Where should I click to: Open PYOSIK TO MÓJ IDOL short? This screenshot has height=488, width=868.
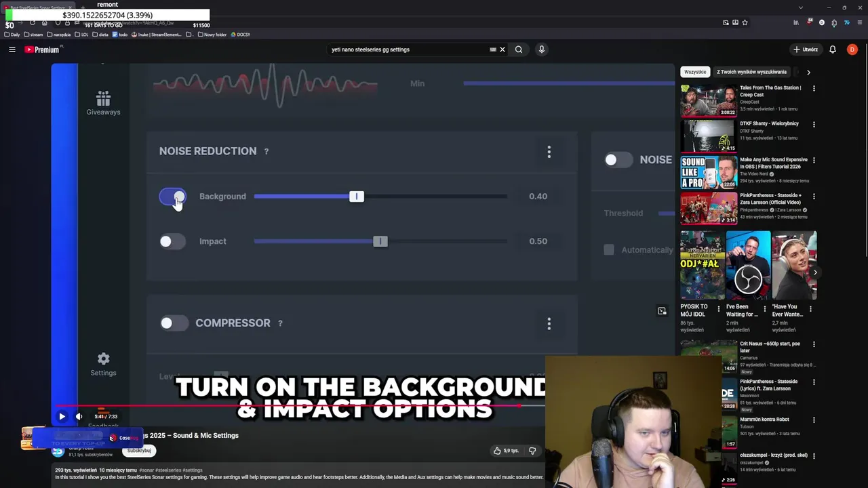[x=703, y=266]
